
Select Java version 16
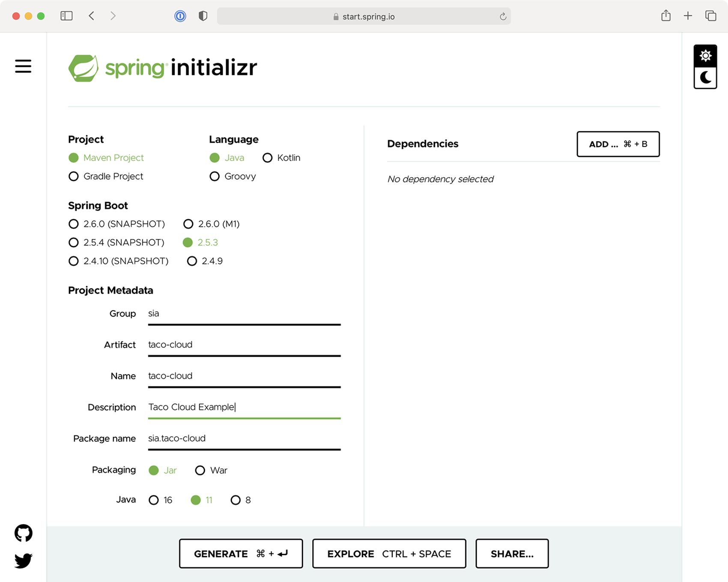click(x=161, y=500)
